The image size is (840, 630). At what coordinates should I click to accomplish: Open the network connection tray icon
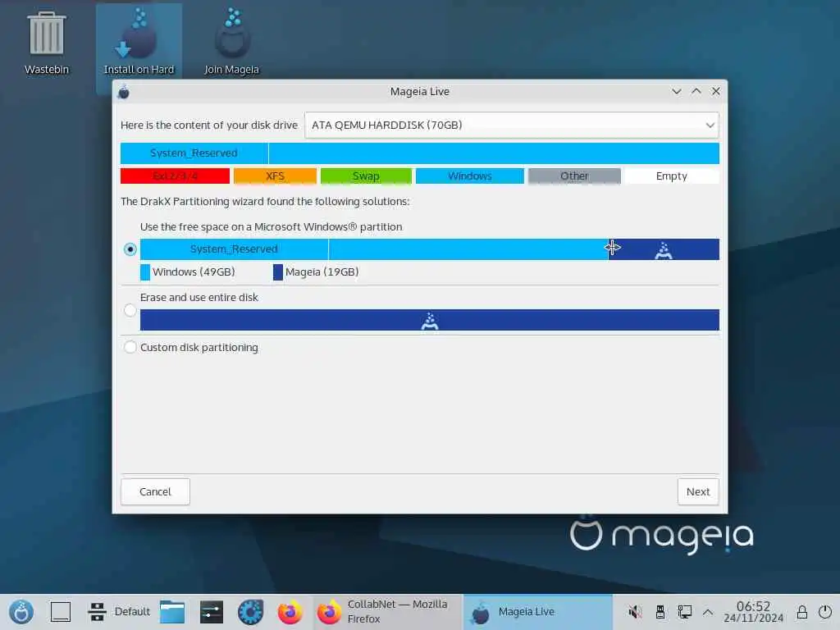685,612
